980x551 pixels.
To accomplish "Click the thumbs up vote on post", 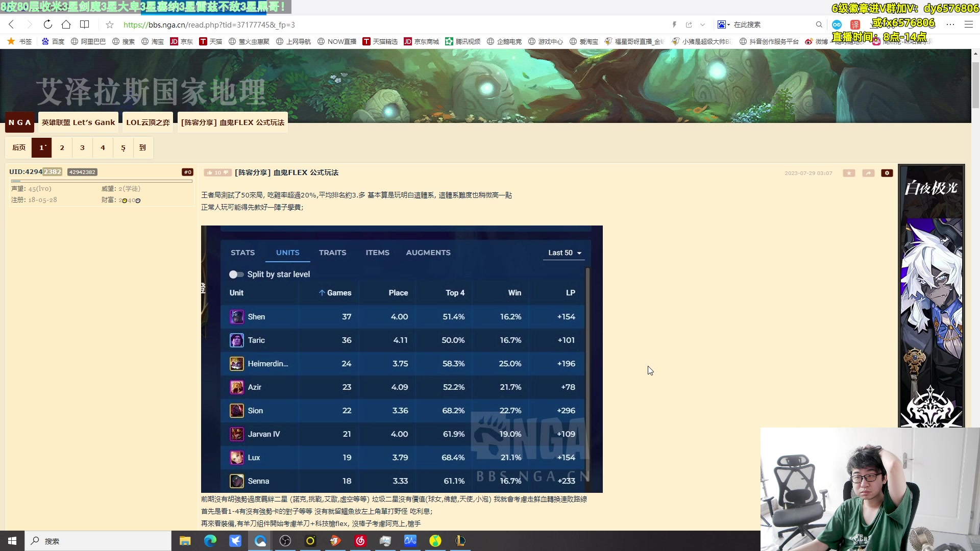I will (x=210, y=172).
